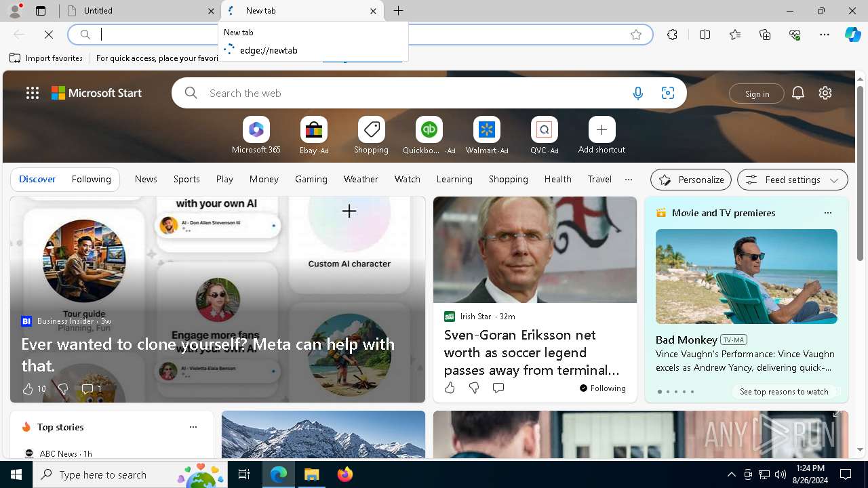Screen dimensions: 868x488
Task: Click the first carousel dot under Bad Monkey
Action: click(x=659, y=392)
